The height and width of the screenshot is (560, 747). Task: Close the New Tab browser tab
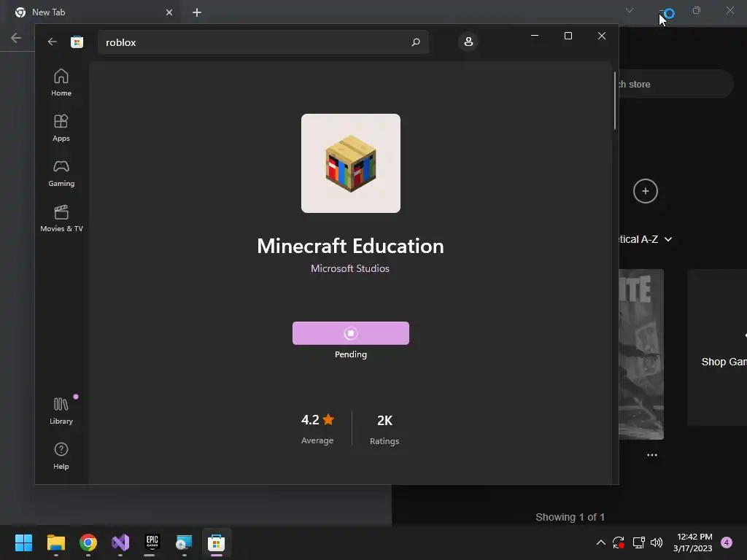tap(169, 12)
